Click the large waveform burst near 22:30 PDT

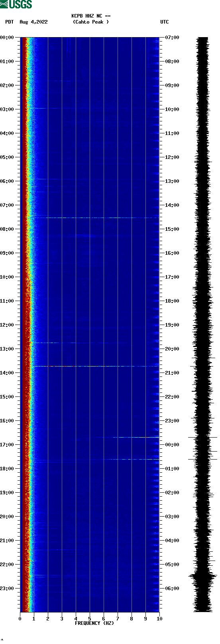[203, 576]
